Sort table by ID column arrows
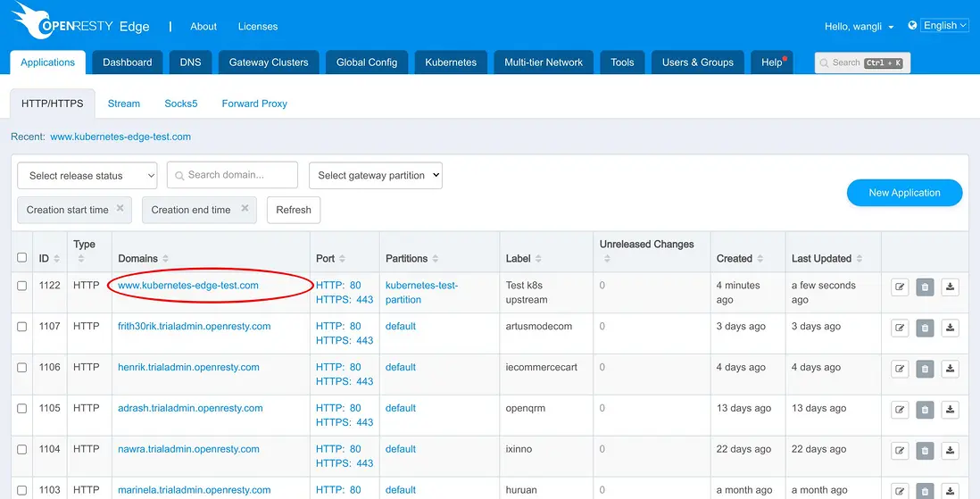980x499 pixels. 57,259
